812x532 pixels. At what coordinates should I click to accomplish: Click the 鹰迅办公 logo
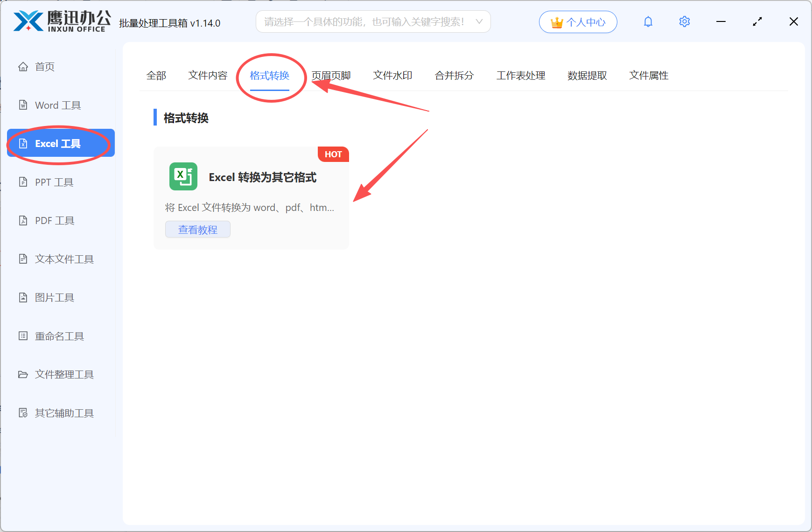pos(61,21)
